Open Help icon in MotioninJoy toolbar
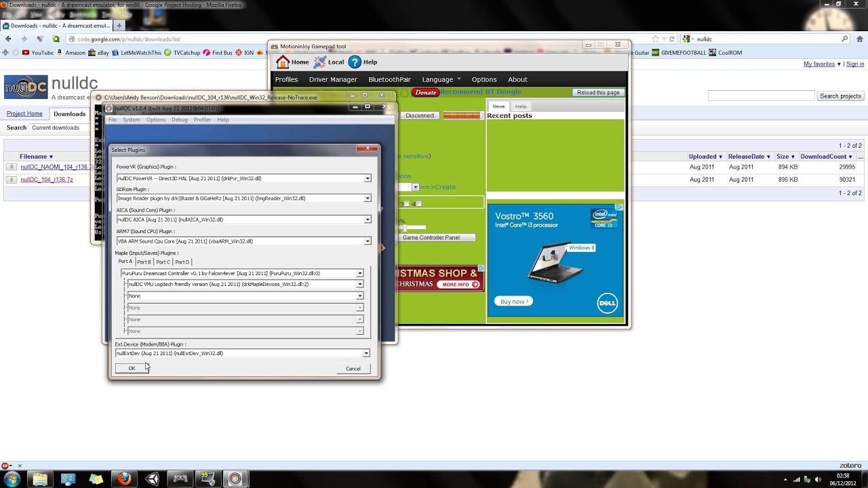Screen dimensions: 868x488 pyautogui.click(x=355, y=62)
